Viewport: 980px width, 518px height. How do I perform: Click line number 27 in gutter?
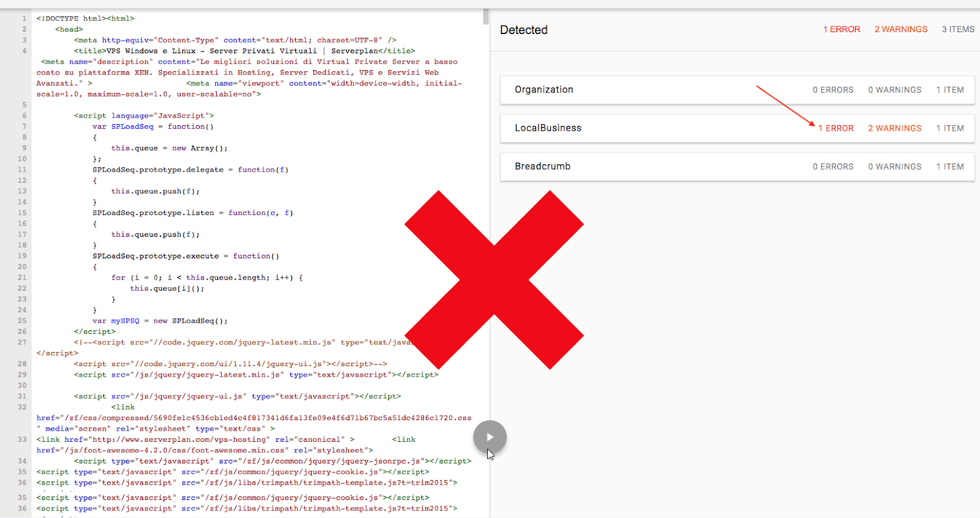coord(22,343)
